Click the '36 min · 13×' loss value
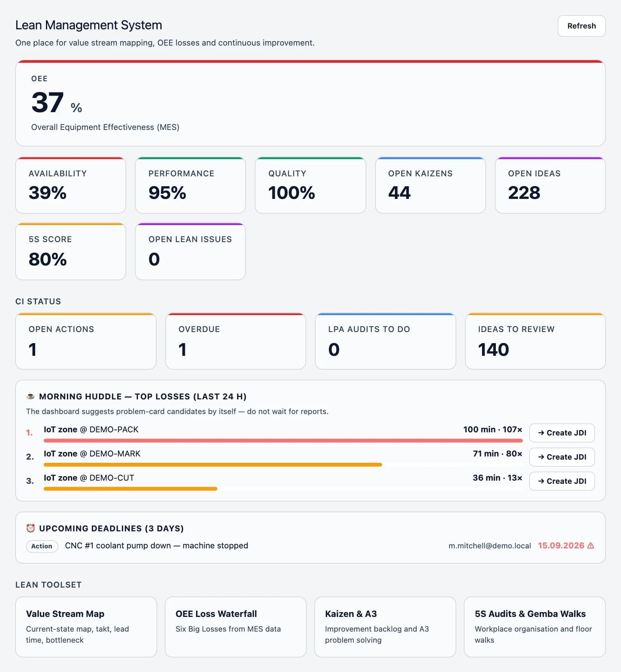 (497, 478)
